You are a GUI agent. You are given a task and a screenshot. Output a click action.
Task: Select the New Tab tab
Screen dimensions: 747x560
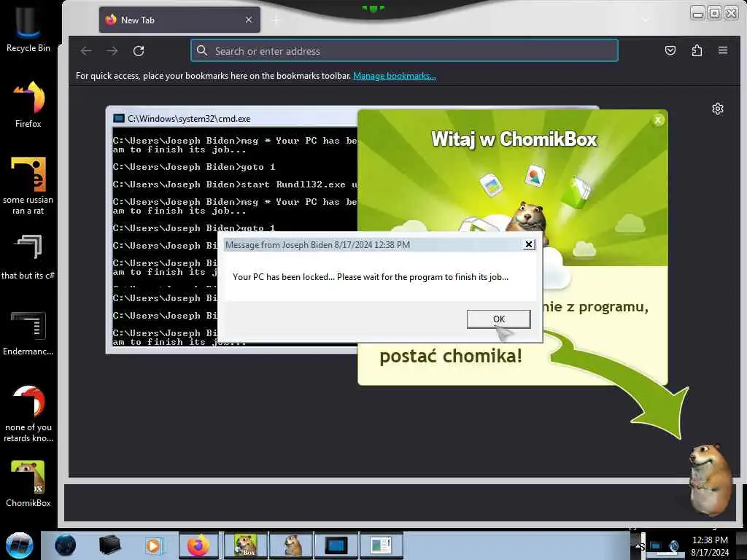click(179, 20)
